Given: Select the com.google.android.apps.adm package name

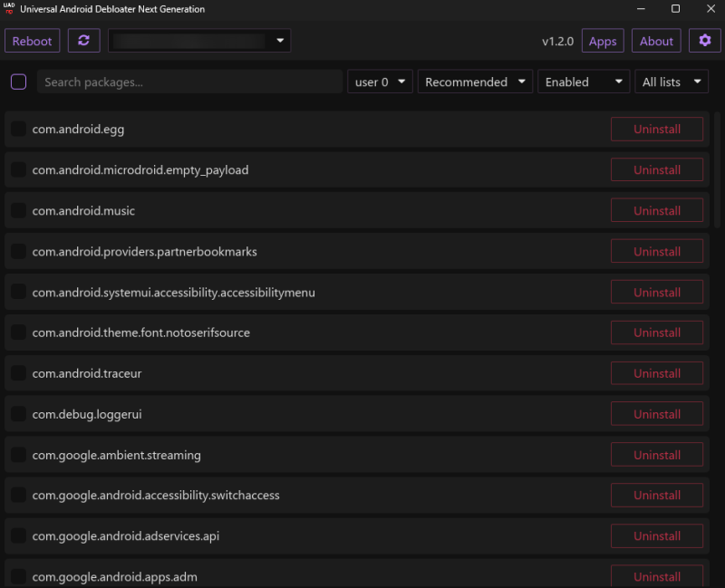Looking at the screenshot, I should click(115, 577).
